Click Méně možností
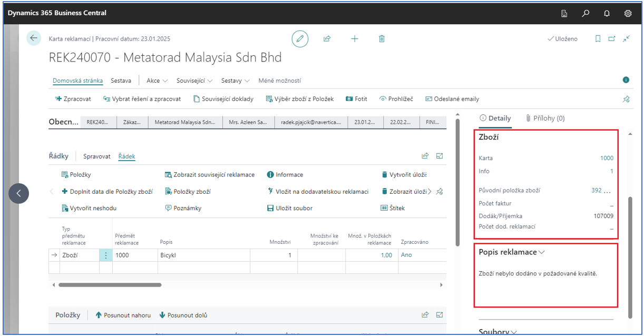This screenshot has width=644, height=336. [279, 81]
